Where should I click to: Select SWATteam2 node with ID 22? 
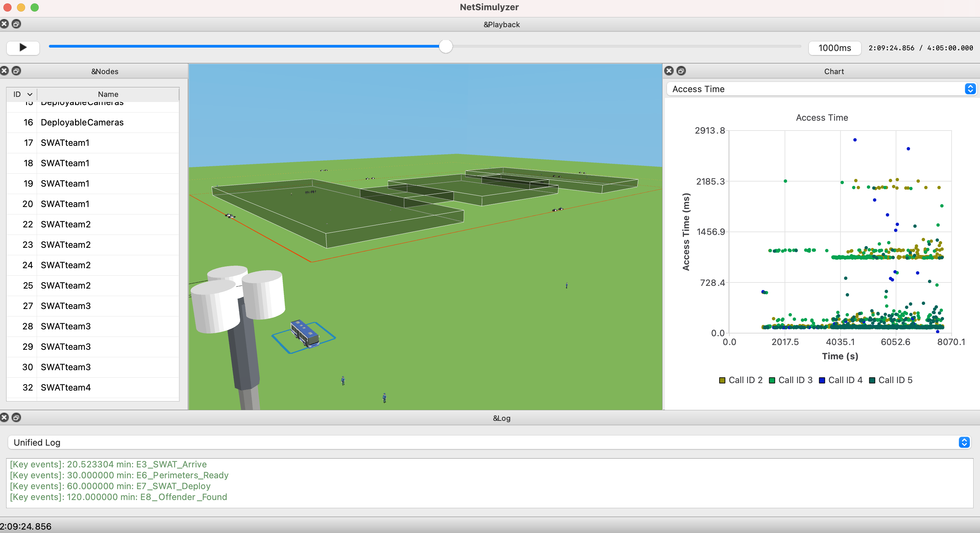[66, 224]
